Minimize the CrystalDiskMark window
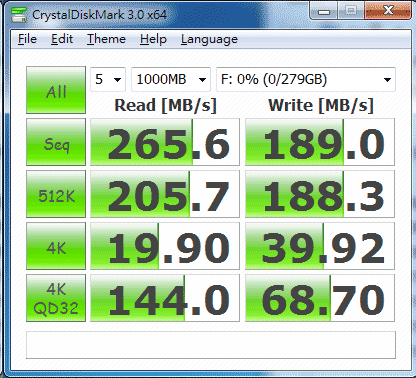 (324, 11)
